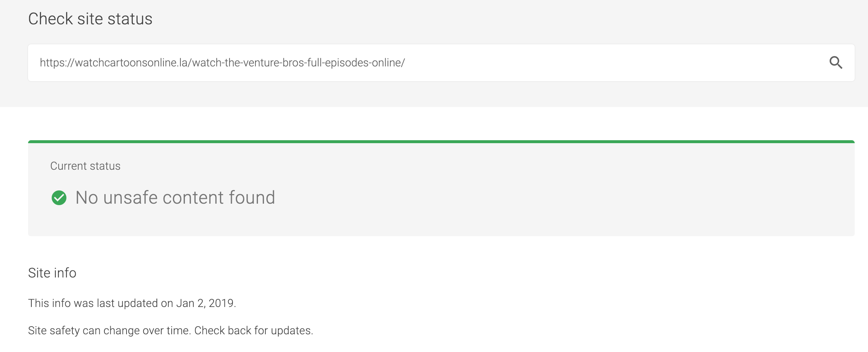The height and width of the screenshot is (352, 868).
Task: Click 'No unsafe content found' text
Action: click(175, 197)
